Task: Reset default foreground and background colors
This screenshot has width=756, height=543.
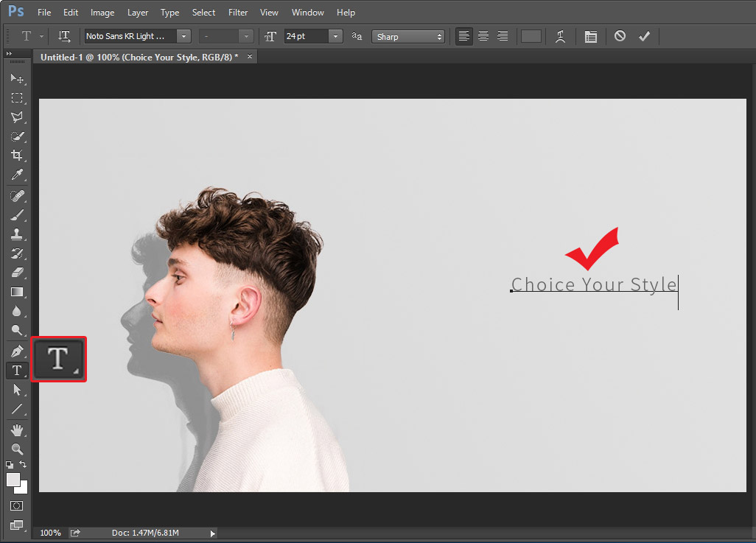Action: click(x=10, y=465)
